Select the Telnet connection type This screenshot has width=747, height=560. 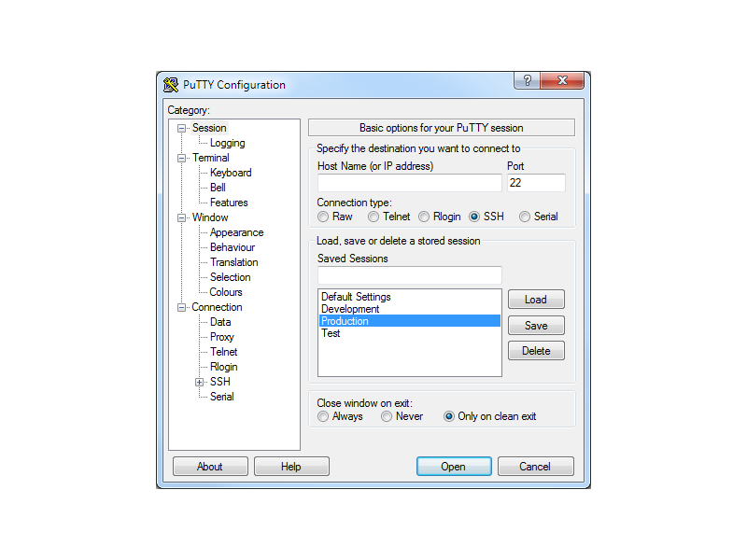tap(373, 217)
